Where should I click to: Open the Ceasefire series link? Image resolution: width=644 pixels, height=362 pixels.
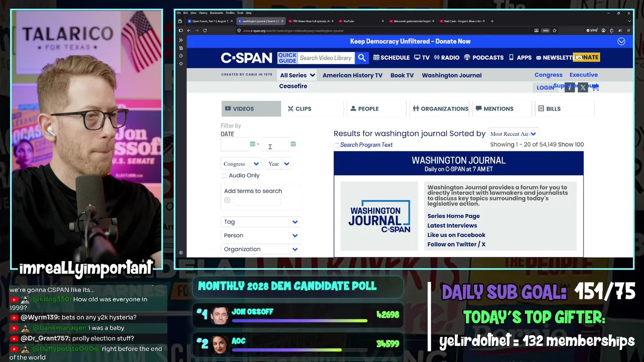[293, 86]
